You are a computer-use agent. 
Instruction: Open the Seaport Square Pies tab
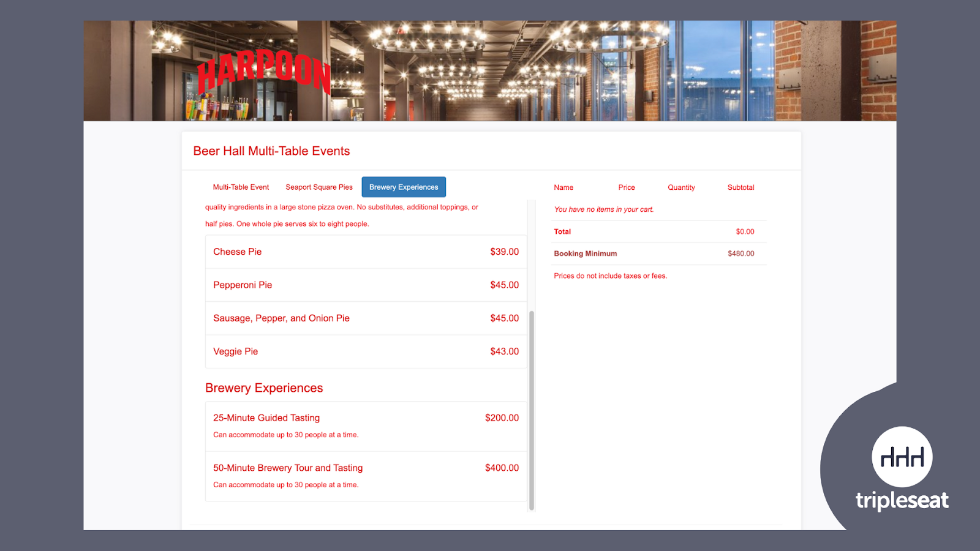click(319, 187)
